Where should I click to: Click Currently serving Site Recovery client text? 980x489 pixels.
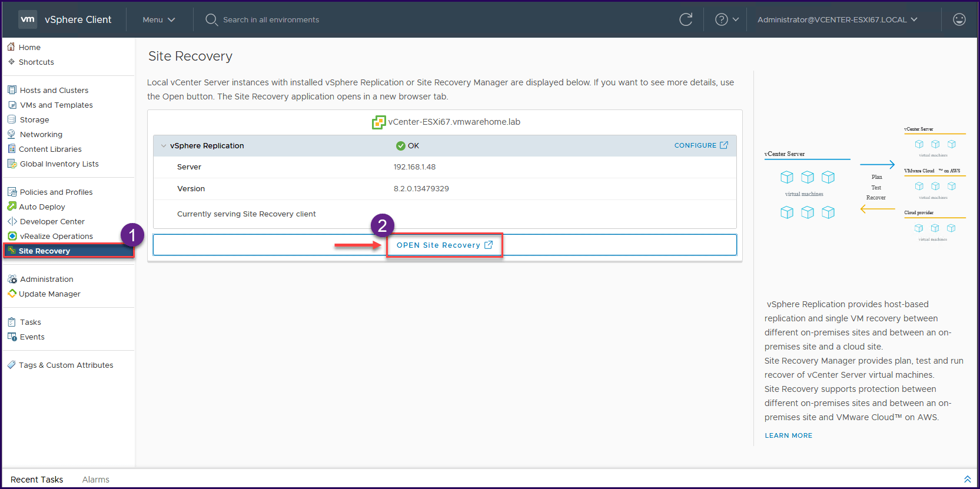[246, 214]
